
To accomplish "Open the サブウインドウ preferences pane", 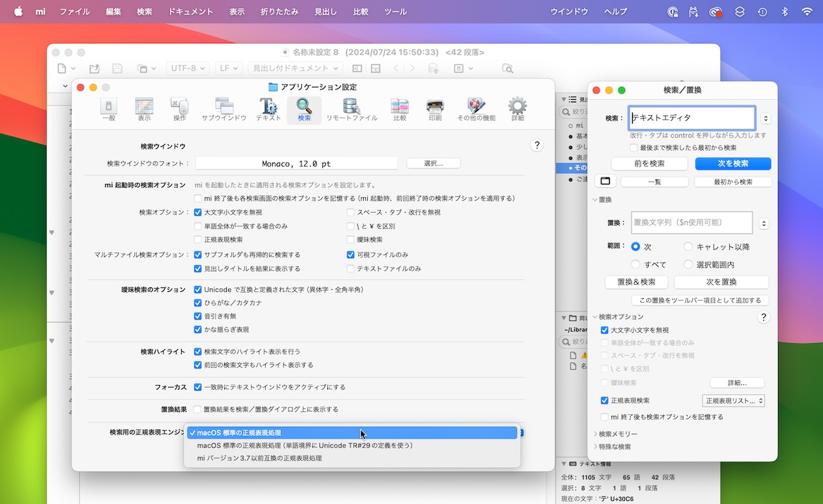I will pos(224,109).
